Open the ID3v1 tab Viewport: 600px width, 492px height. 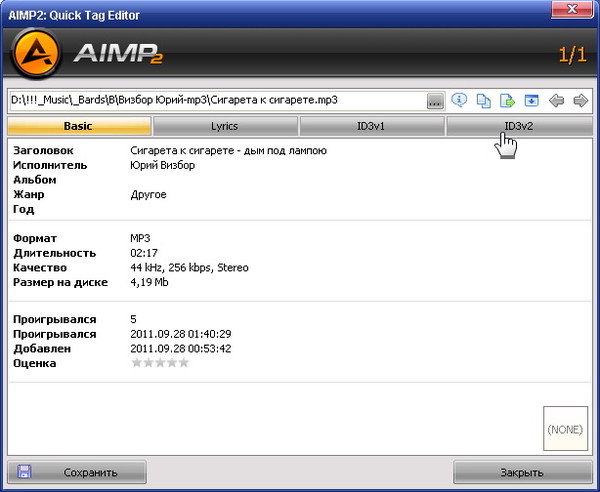(372, 126)
